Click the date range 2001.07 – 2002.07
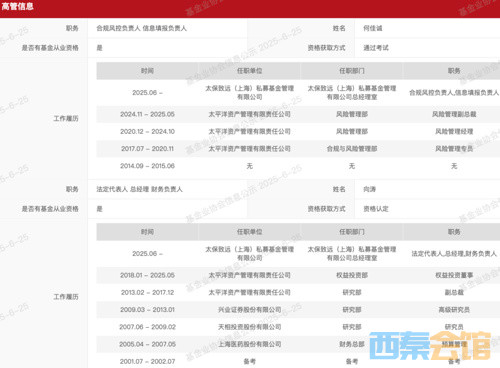 (147, 361)
